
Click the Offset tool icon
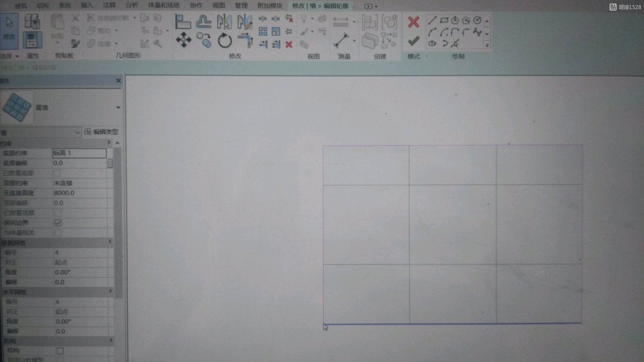[x=204, y=22]
